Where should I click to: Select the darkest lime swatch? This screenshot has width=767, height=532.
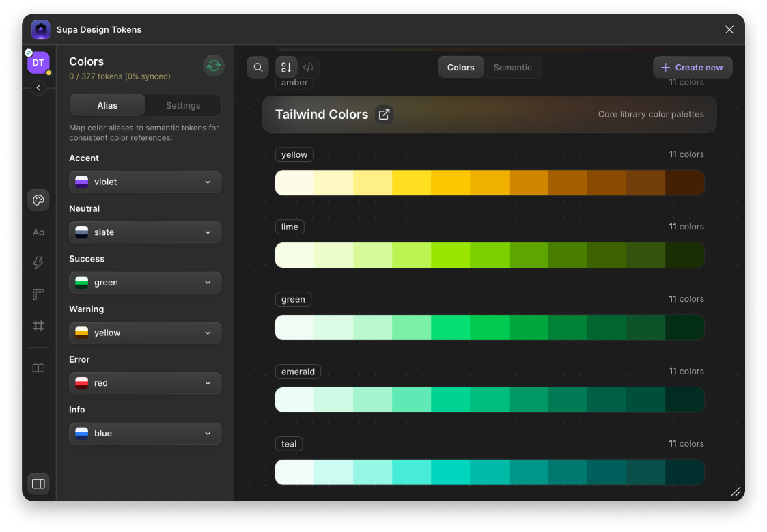pos(685,255)
